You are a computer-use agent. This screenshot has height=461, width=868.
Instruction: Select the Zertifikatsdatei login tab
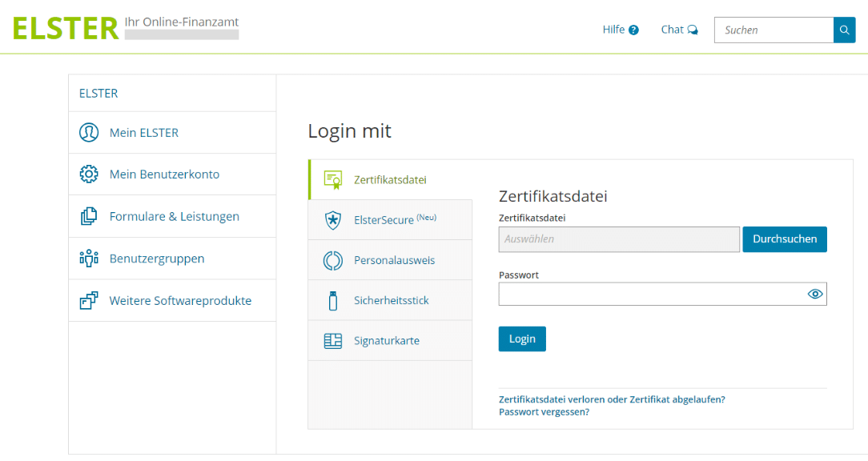390,180
